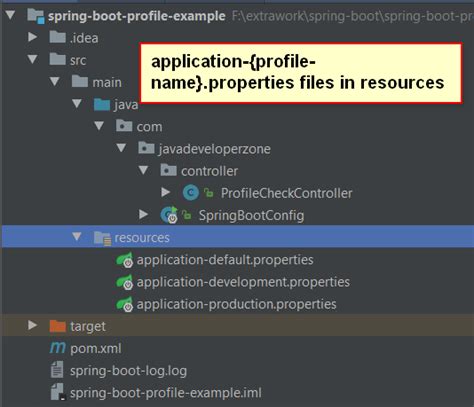The width and height of the screenshot is (474, 407).
Task: Click the orange target folder icon
Action: pyautogui.click(x=58, y=326)
